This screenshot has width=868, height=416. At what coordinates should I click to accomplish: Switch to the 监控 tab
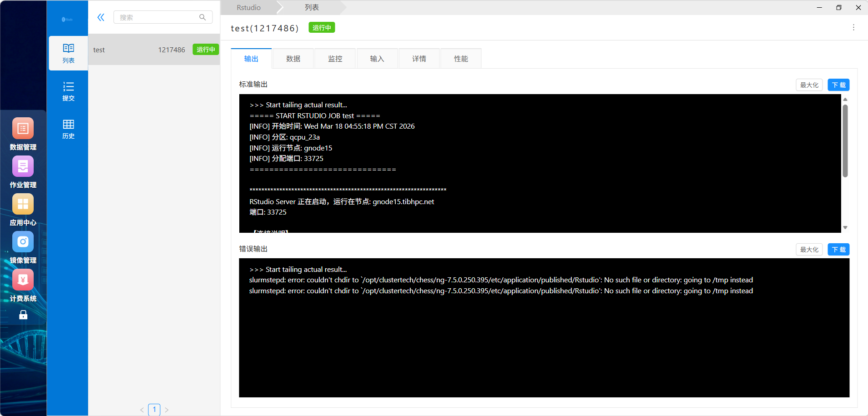335,59
